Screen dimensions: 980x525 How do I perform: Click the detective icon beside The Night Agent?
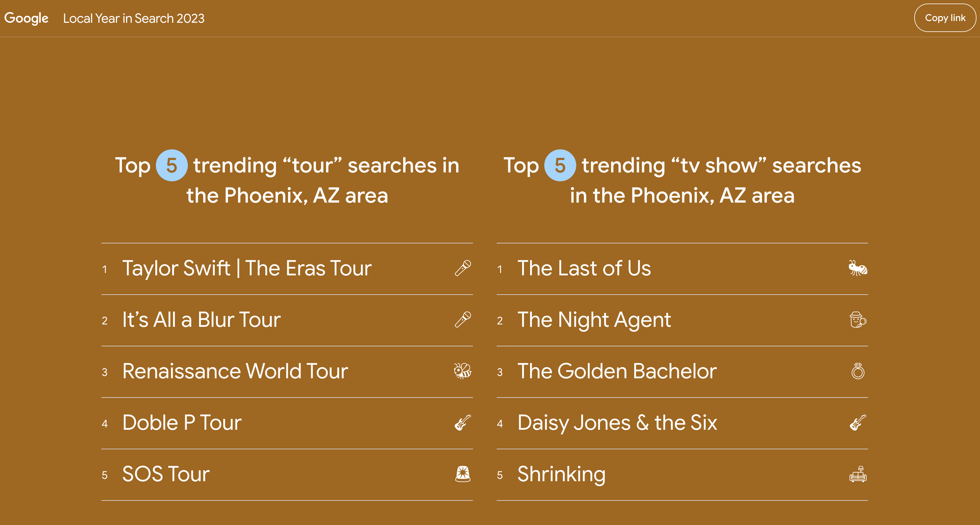pos(858,320)
